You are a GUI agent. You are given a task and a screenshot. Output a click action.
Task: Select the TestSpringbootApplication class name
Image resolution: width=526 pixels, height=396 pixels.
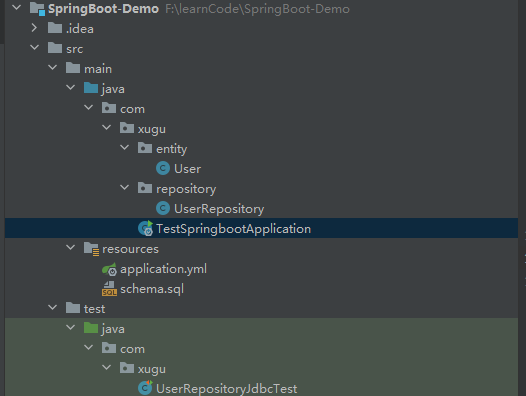click(x=233, y=229)
